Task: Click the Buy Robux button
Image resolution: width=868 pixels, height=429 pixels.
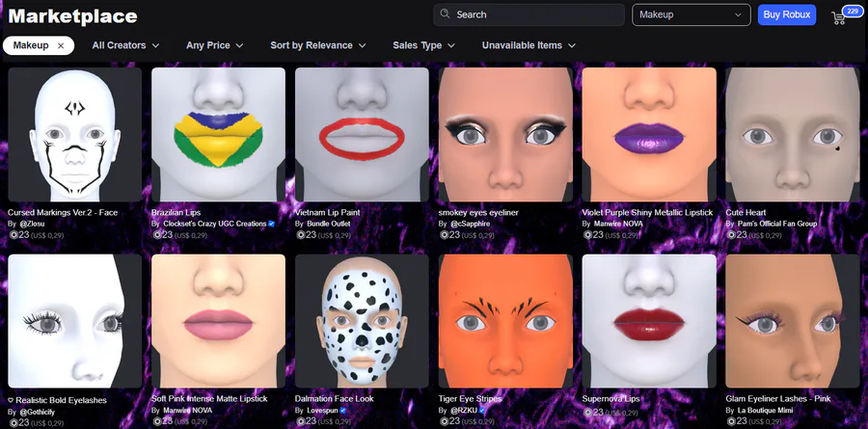Action: [787, 15]
